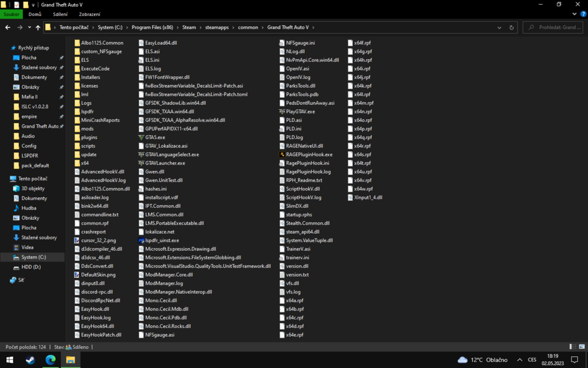Image resolution: width=588 pixels, height=368 pixels.
Task: Switch to large icons view layout
Action: click(582, 347)
